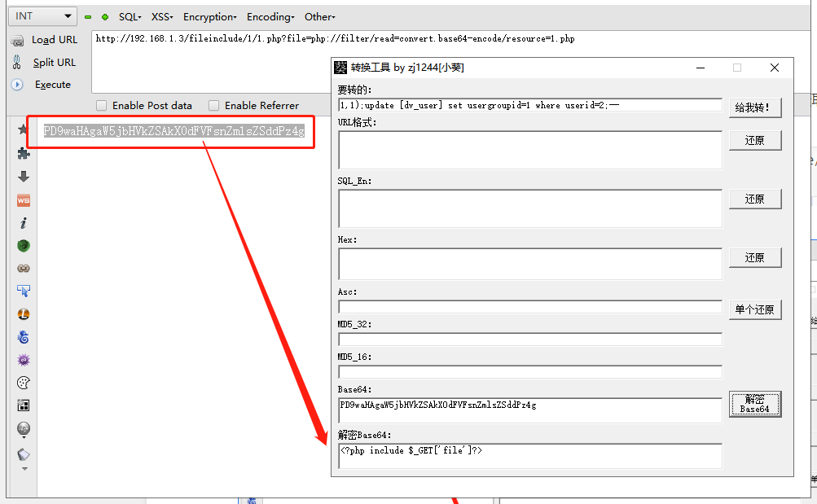Click 还原 button next to SQL_En

tap(755, 199)
